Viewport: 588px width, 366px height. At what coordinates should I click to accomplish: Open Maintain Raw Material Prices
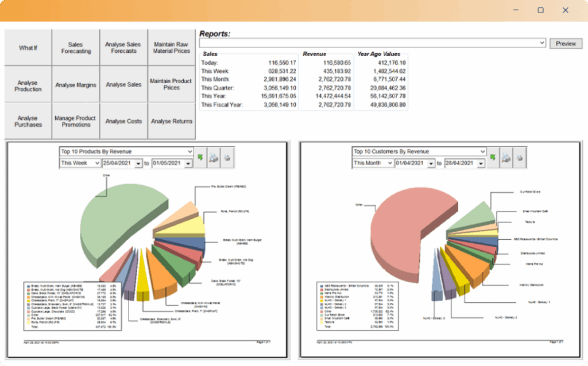click(x=171, y=48)
